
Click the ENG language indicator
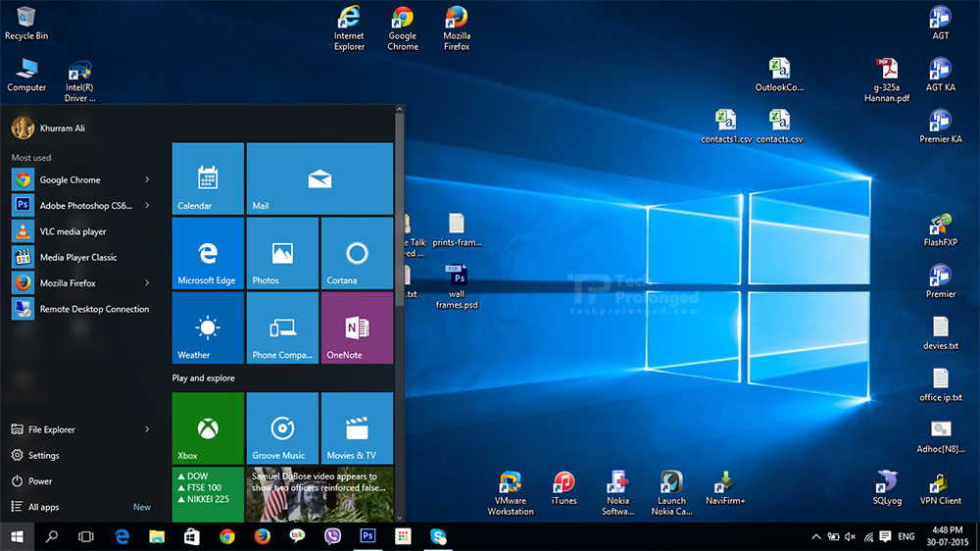[906, 536]
